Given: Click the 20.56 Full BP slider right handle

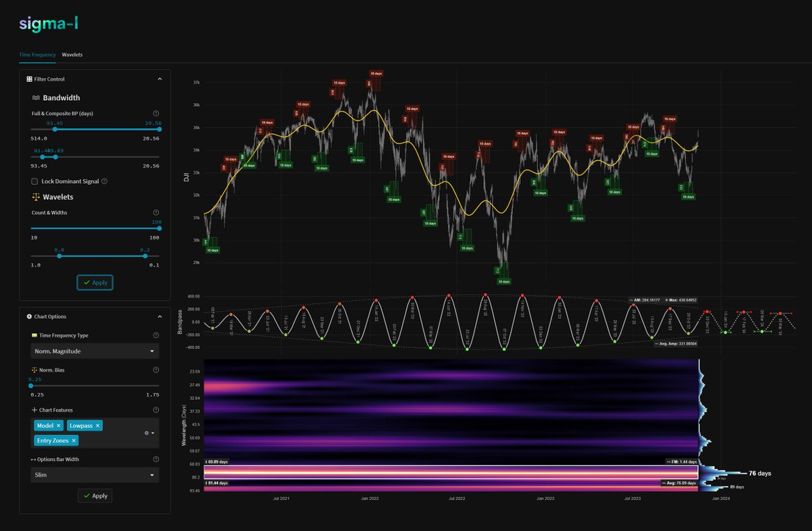Looking at the screenshot, I should pos(159,130).
